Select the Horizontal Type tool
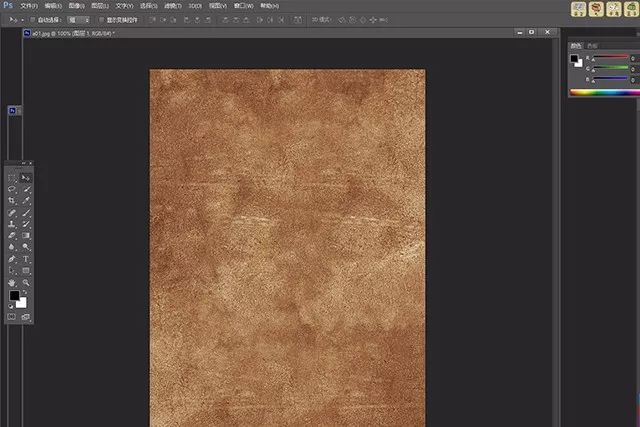 pyautogui.click(x=26, y=259)
